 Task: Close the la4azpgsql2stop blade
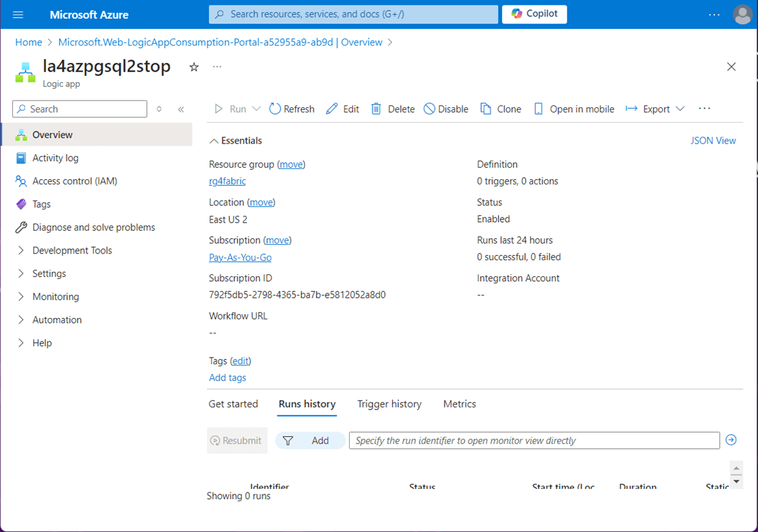(x=731, y=66)
